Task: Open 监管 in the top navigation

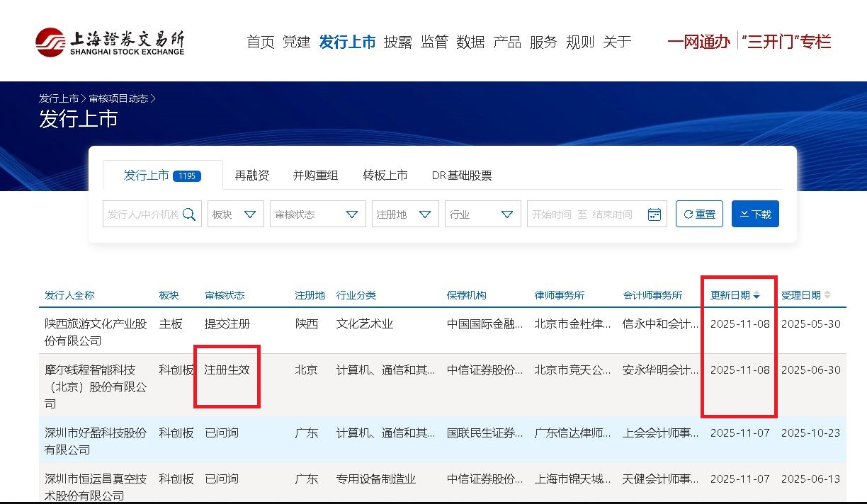Action: tap(434, 42)
